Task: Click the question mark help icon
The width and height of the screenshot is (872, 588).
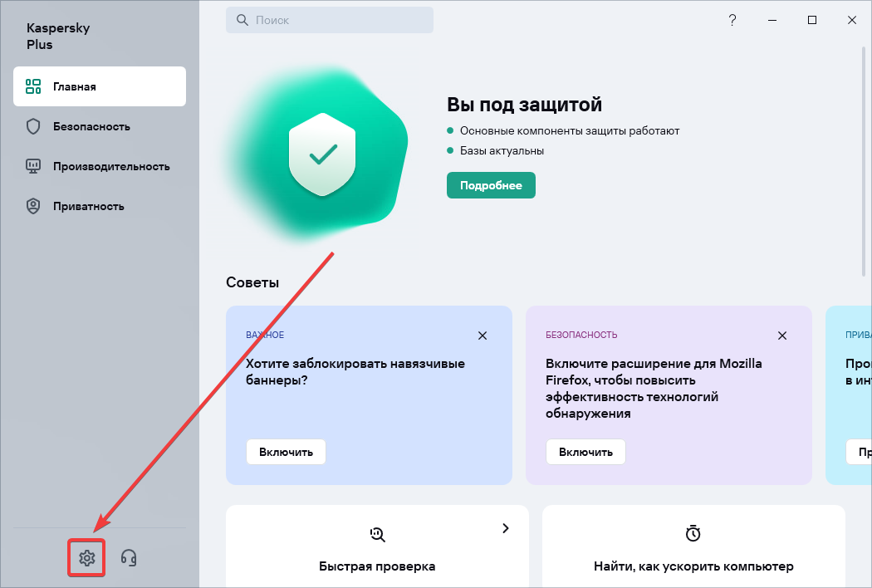Action: 732,20
